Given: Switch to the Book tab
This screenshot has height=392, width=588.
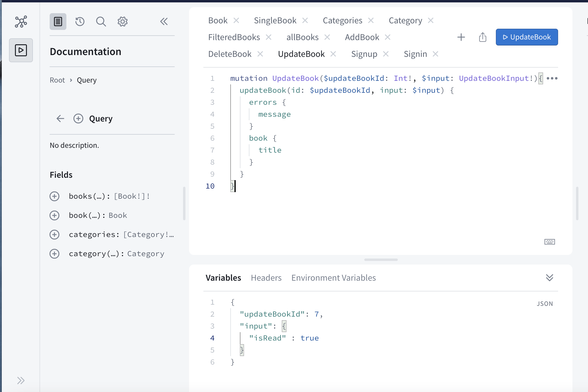Looking at the screenshot, I should tap(218, 20).
